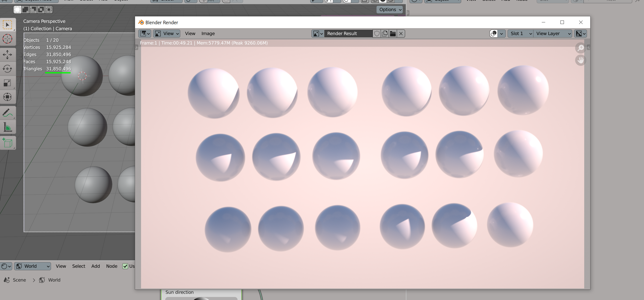Click the zoom magnifier gizmo in render view
This screenshot has height=300, width=644.
point(581,48)
